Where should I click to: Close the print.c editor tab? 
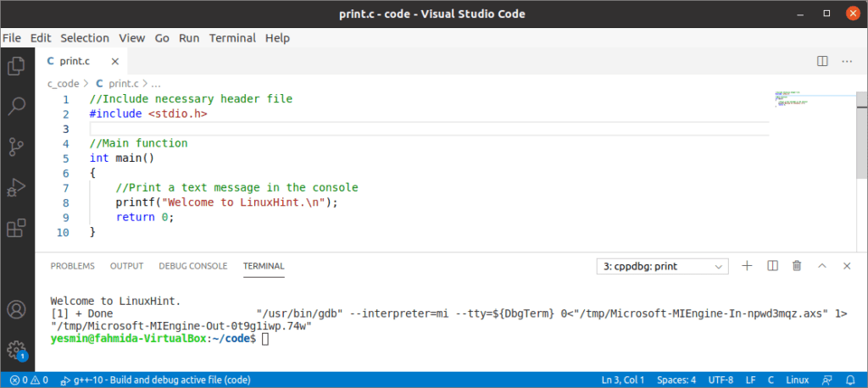[115, 62]
